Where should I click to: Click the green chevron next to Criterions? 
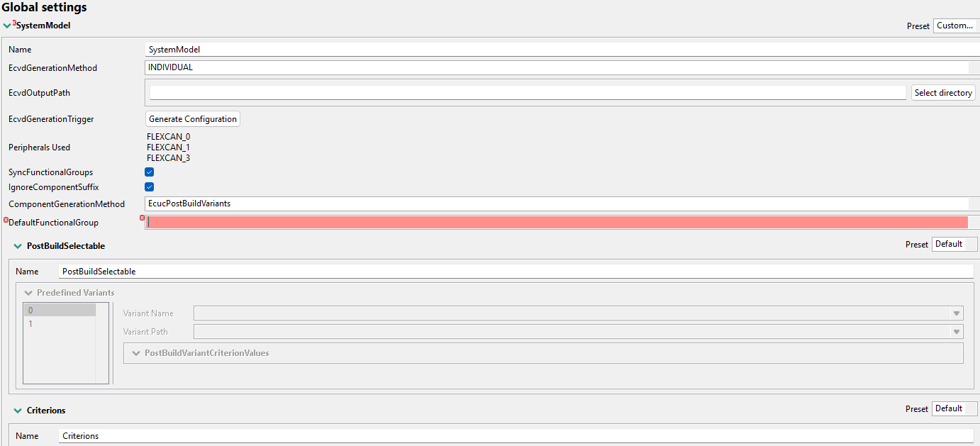pos(17,410)
